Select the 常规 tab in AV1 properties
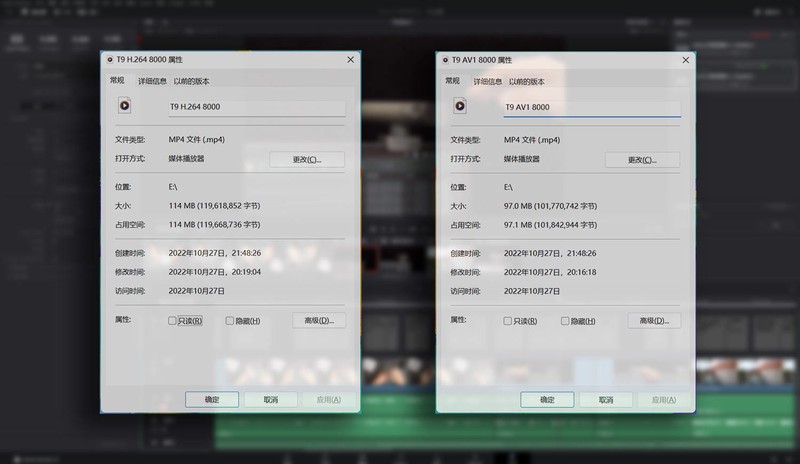800x464 pixels. point(453,81)
